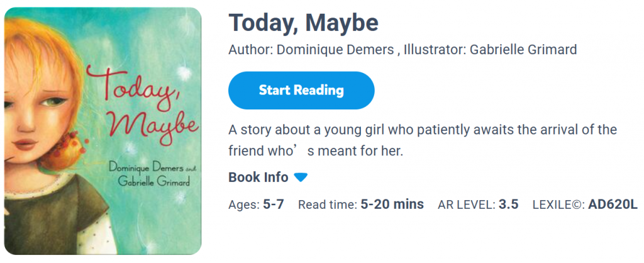Select author name Dominique Demers

pos(335,50)
